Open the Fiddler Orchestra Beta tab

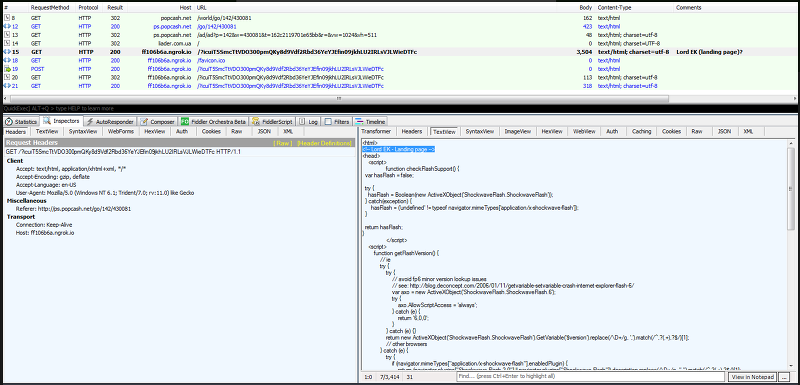tap(213, 122)
